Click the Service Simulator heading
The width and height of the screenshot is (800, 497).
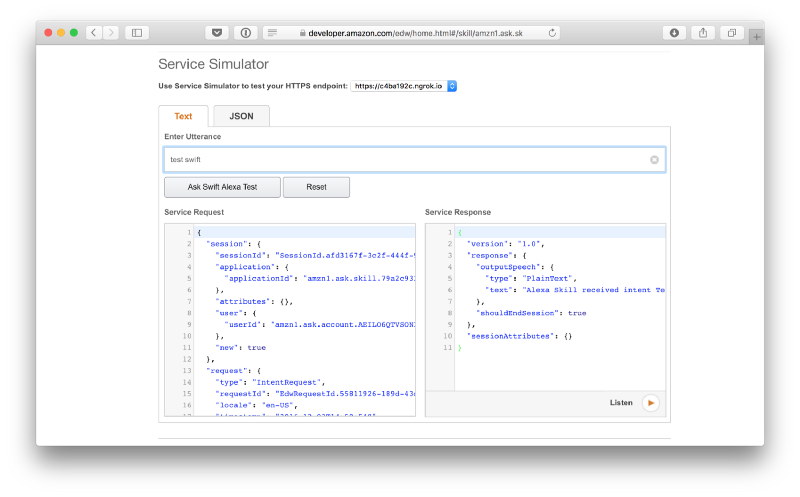[213, 64]
